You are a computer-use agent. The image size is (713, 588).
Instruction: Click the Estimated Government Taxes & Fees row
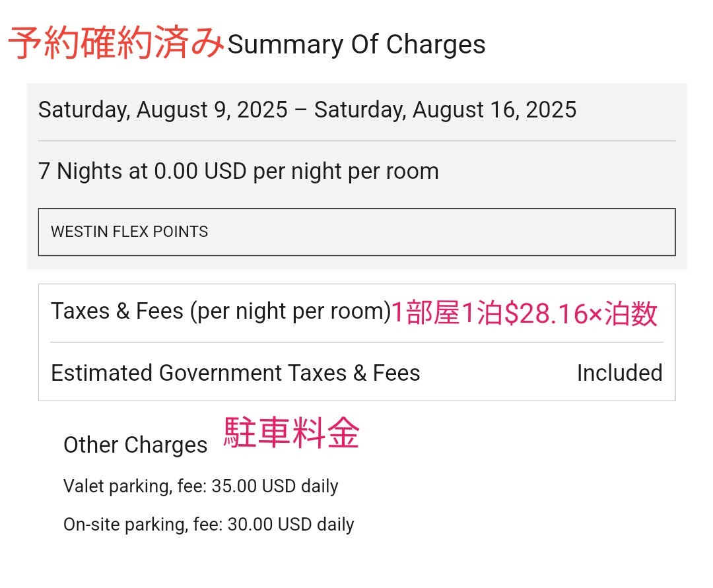[x=356, y=373]
